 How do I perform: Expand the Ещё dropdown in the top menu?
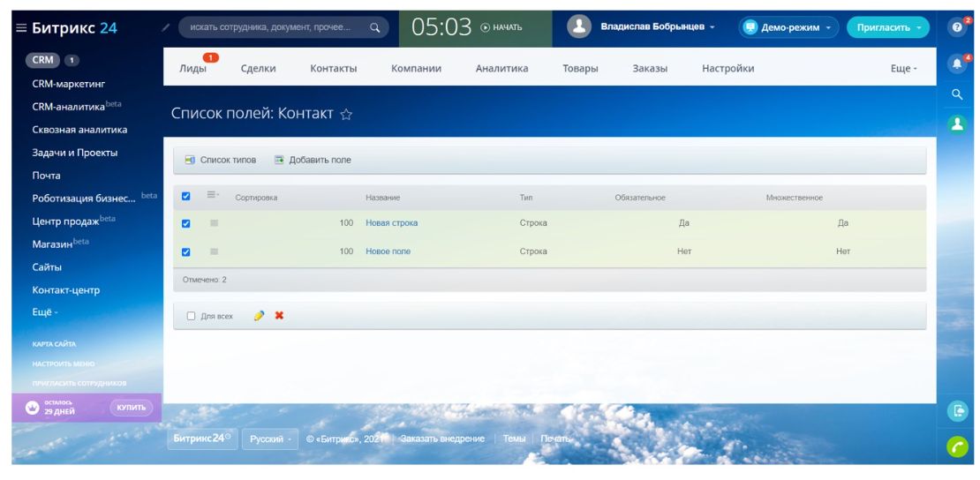tap(903, 69)
